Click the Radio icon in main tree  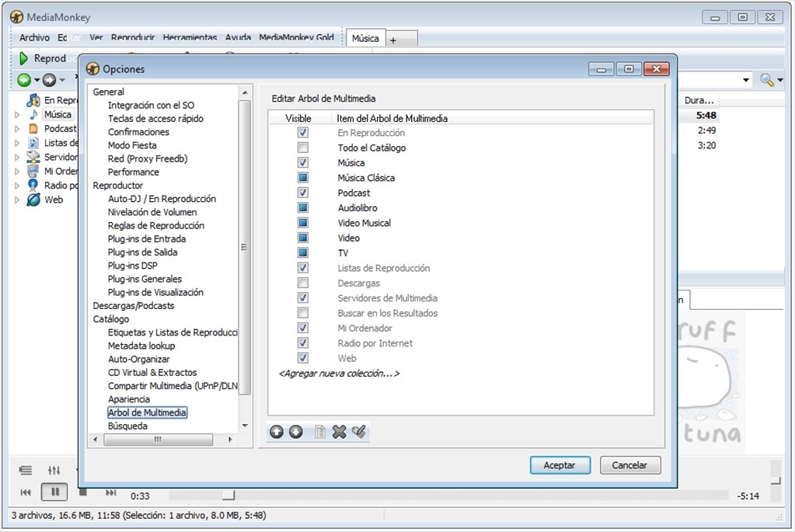(33, 185)
